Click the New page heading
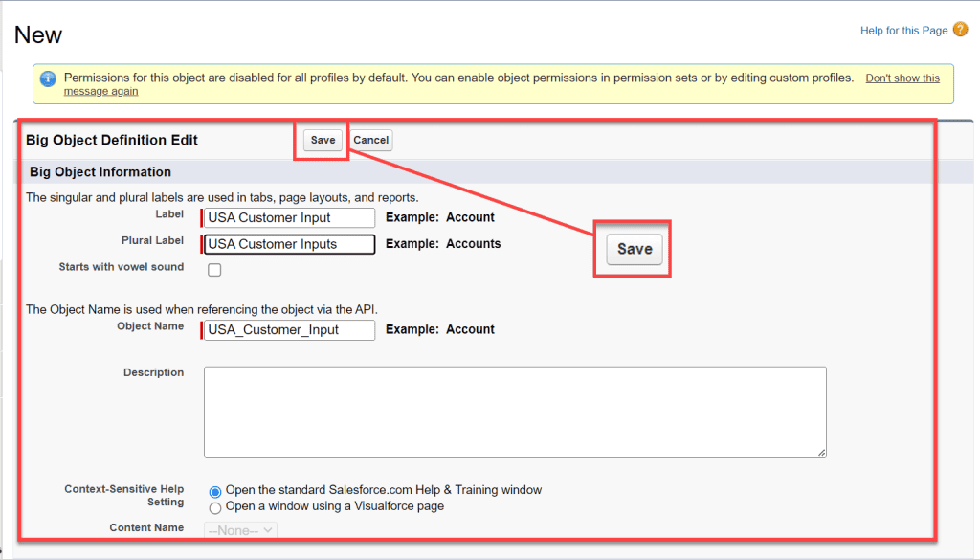Viewport: 980px width, 559px height. (x=37, y=34)
